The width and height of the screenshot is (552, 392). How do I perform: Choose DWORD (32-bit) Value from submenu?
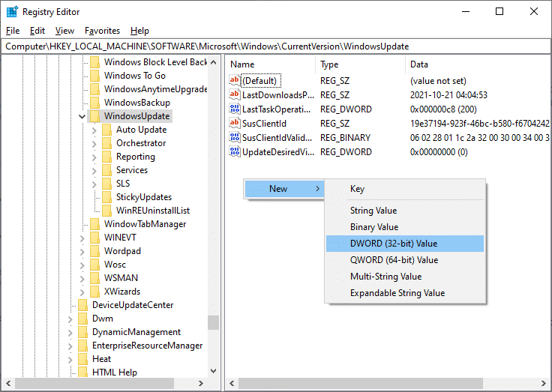(x=394, y=244)
